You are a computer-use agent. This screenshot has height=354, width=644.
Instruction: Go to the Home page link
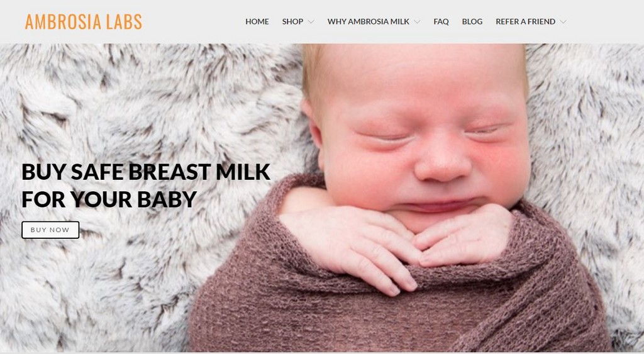tap(257, 22)
